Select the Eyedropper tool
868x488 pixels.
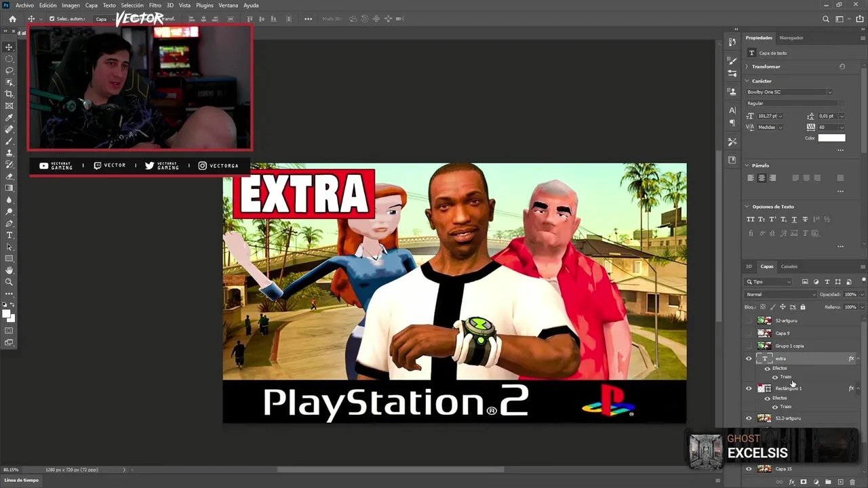click(x=9, y=117)
